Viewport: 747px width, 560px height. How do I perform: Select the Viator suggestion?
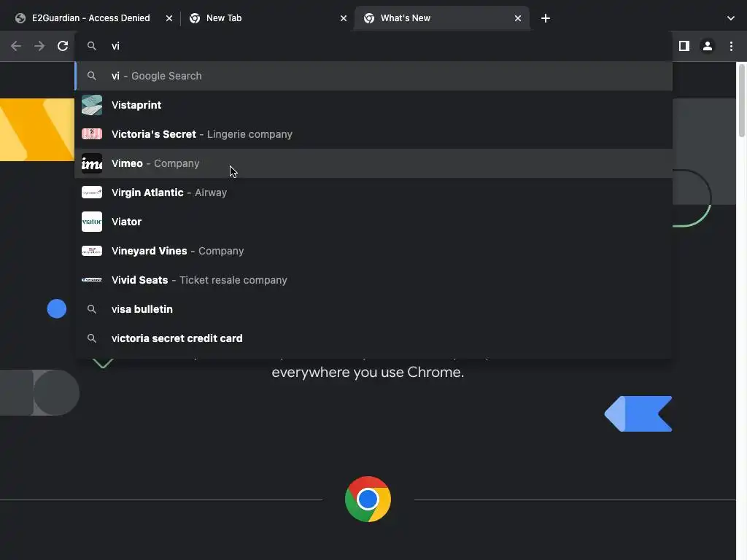tap(373, 222)
